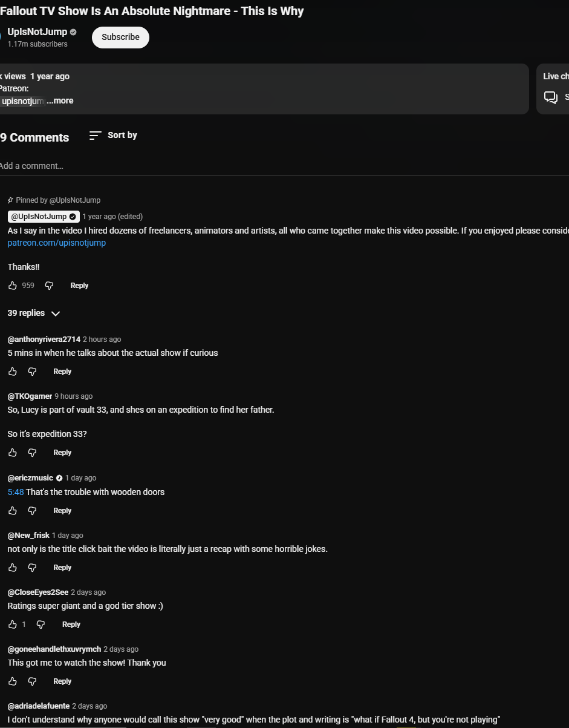Dislike goneehandlethxuvrymch's comment
Viewport: 569px width, 728px height.
[33, 681]
